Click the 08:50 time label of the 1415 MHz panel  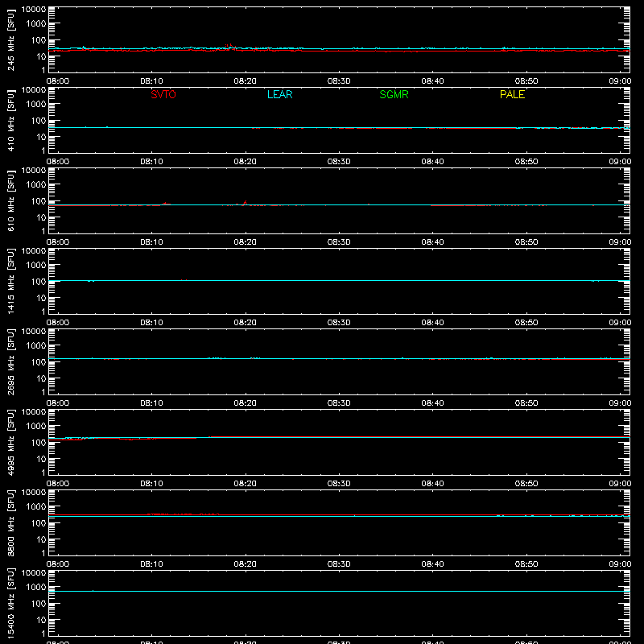526,323
